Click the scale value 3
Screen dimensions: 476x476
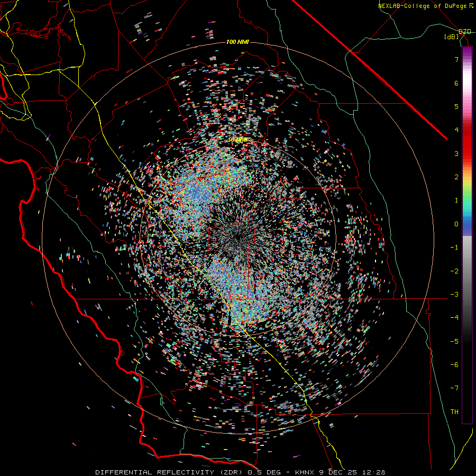(456, 153)
